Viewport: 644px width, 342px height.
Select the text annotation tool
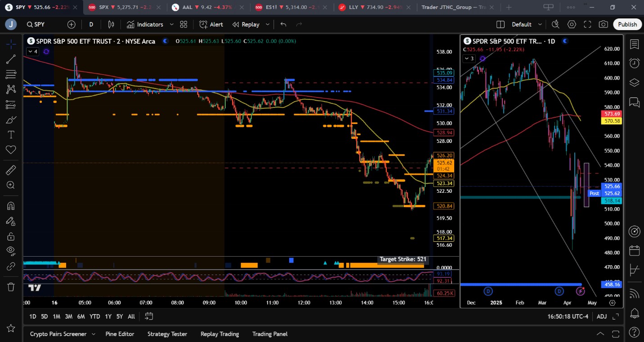(11, 135)
